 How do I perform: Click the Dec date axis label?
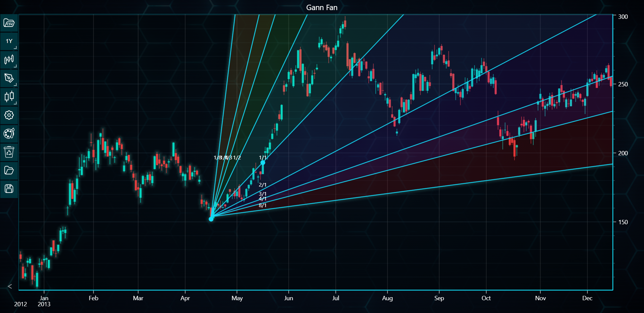pos(587,298)
